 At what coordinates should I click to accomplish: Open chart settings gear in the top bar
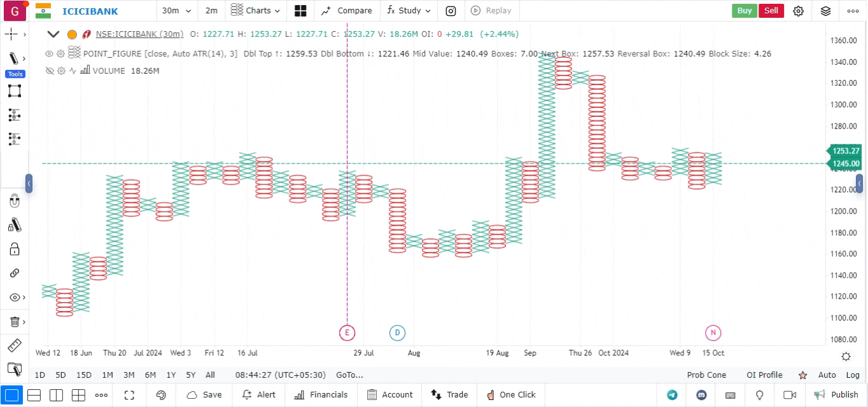(798, 11)
